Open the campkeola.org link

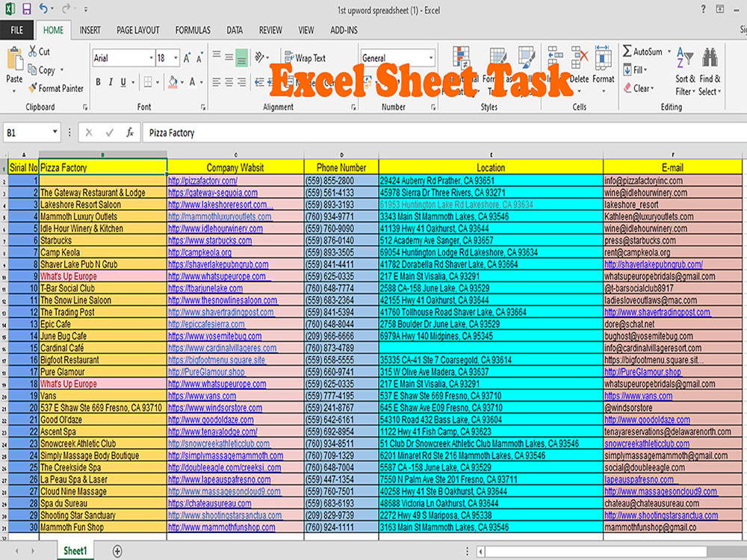point(199,252)
